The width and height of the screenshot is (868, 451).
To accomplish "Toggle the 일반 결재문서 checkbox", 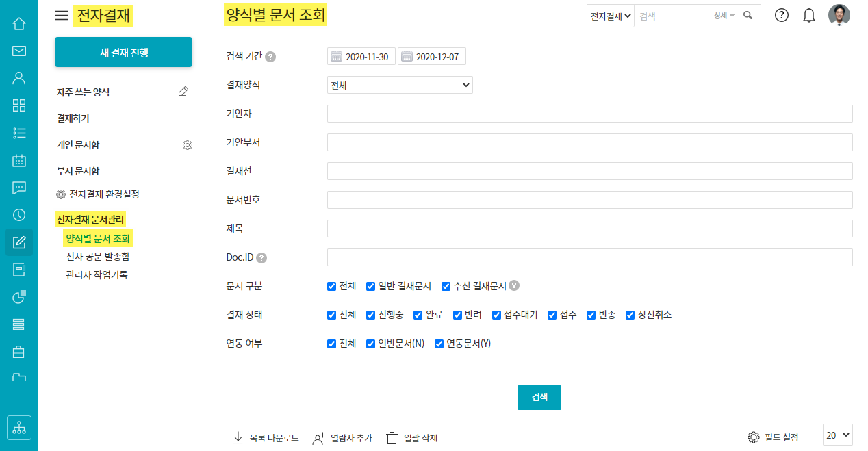I will click(371, 286).
